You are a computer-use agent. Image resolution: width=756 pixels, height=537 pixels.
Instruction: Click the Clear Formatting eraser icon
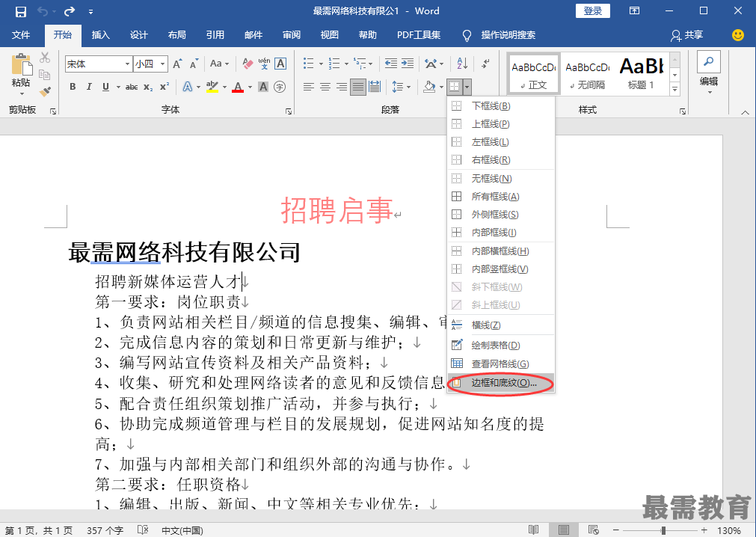(248, 64)
